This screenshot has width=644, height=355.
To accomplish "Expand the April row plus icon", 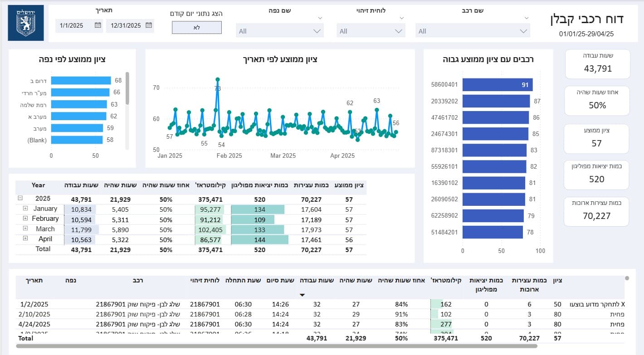I will click(25, 238).
